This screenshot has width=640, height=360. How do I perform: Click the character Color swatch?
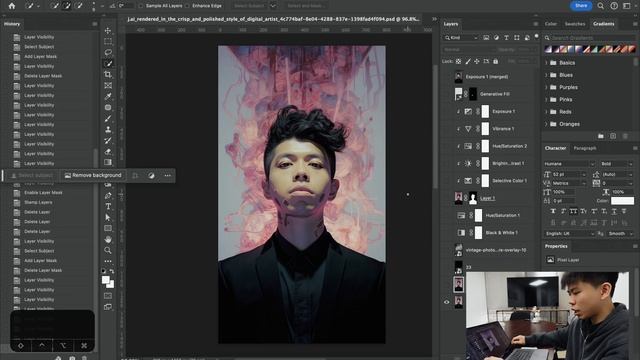[x=622, y=200]
